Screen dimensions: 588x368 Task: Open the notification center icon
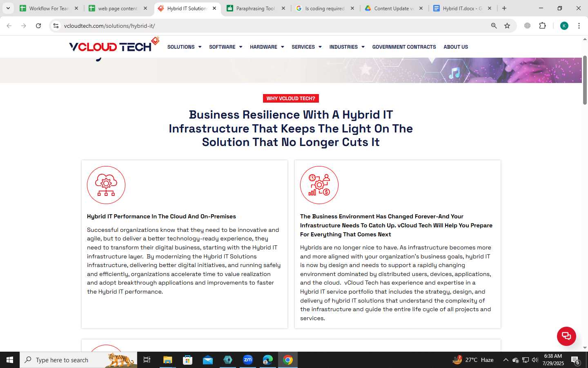575,360
